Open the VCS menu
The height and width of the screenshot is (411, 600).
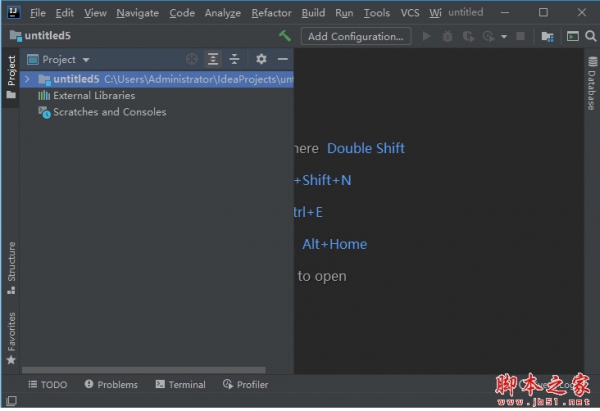(x=410, y=13)
